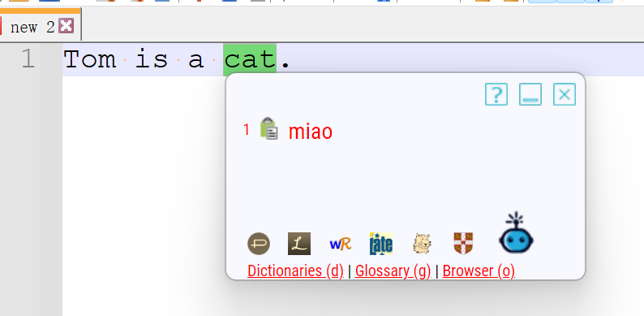Follow the Browser (o) link
The height and width of the screenshot is (316, 644).
click(x=479, y=271)
